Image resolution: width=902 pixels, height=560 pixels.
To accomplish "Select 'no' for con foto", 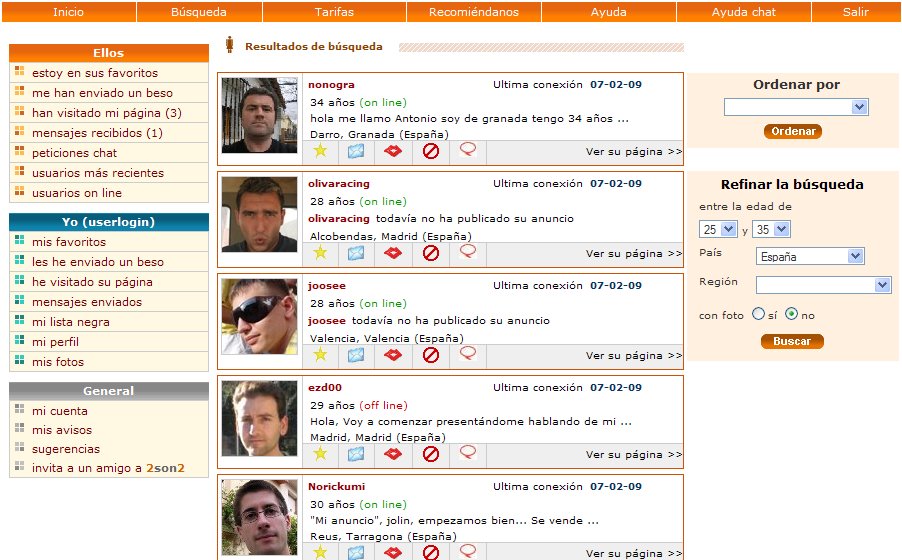I will (792, 314).
